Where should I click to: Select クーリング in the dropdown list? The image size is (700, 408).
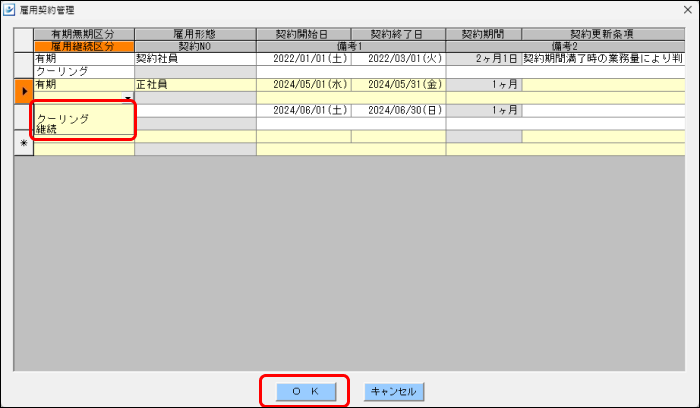pos(63,119)
